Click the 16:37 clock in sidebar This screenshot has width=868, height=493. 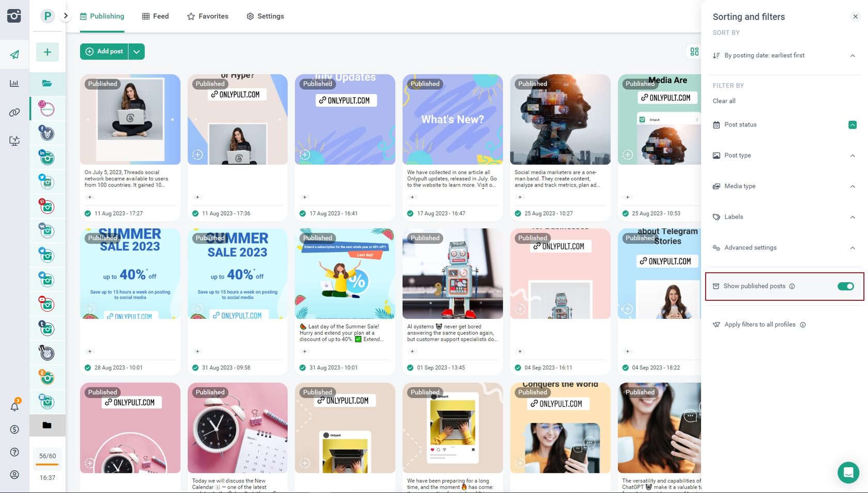point(47,478)
